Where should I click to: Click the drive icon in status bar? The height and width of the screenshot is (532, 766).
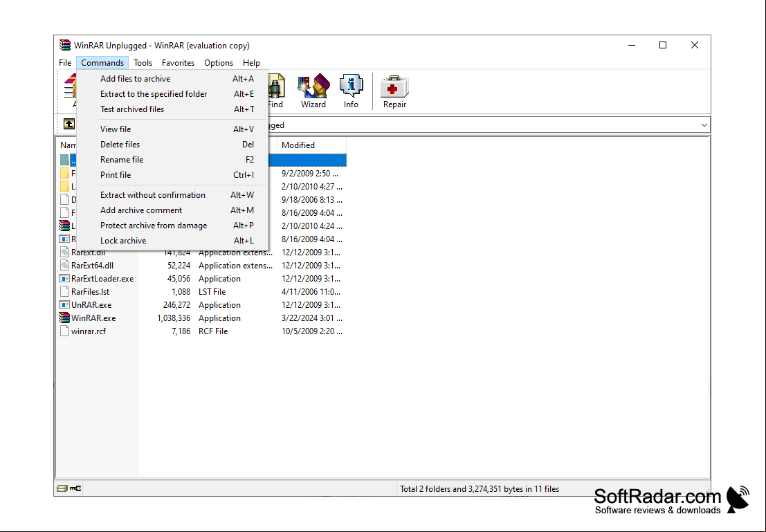coord(62,488)
